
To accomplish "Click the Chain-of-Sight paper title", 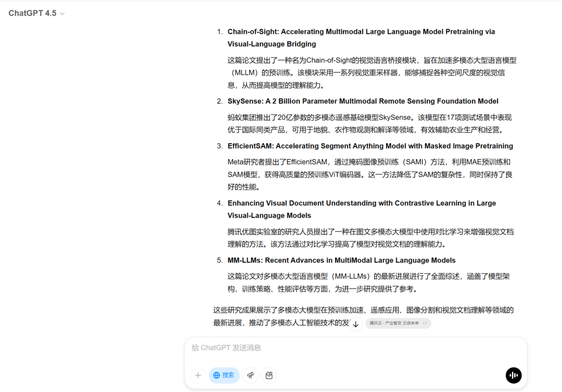I will coord(361,37).
